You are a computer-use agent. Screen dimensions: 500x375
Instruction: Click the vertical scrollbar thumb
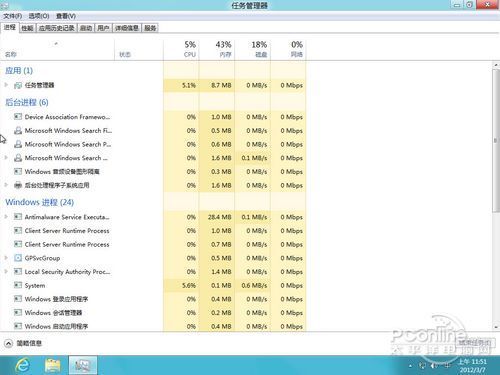click(x=496, y=140)
